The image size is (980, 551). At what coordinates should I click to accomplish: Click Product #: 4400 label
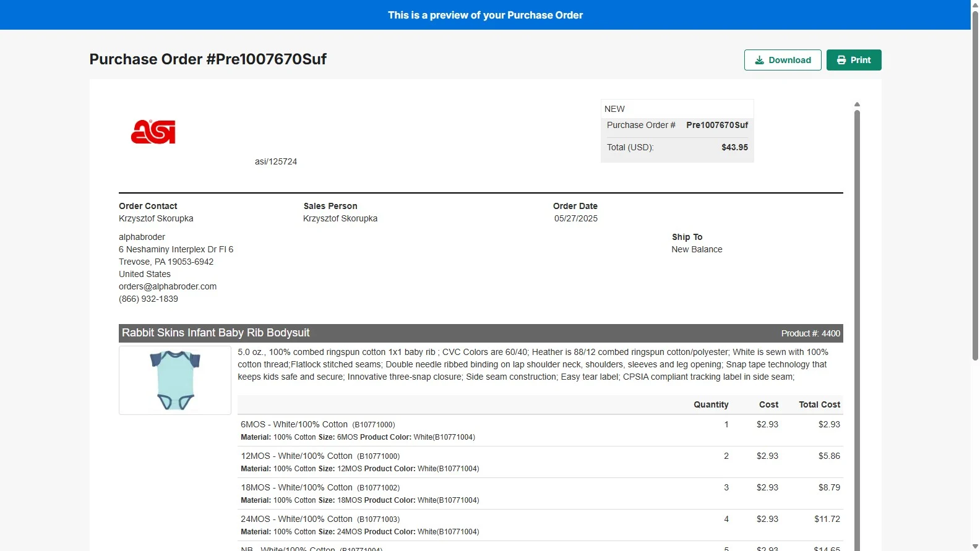click(810, 333)
